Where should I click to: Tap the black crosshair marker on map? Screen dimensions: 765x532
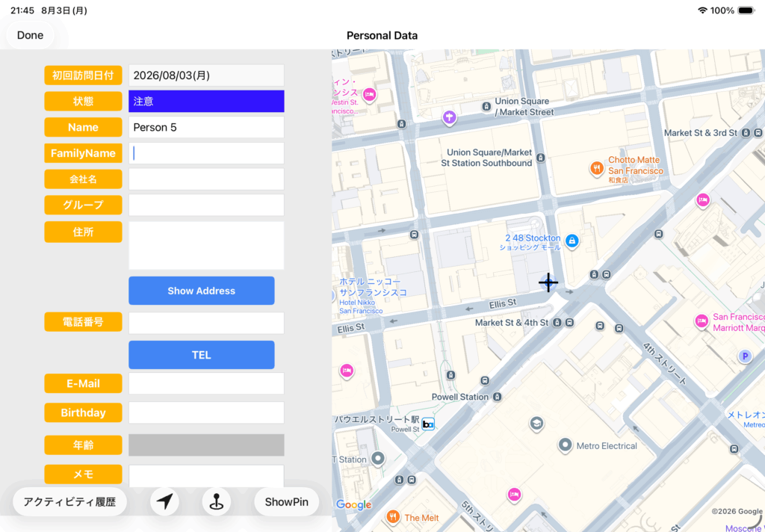point(548,282)
